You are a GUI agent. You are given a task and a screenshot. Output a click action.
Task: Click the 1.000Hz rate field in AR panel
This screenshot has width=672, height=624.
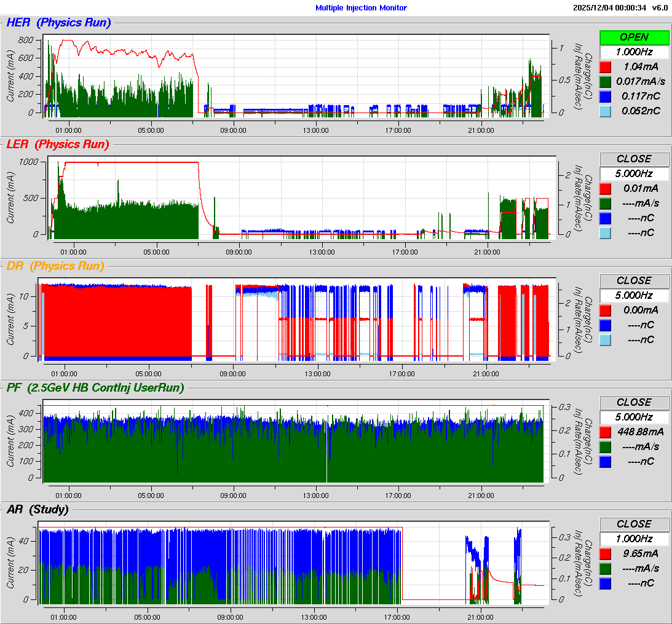(x=634, y=539)
